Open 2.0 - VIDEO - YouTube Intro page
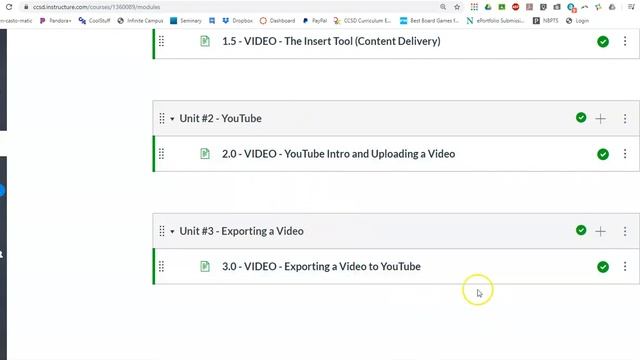 click(338, 154)
